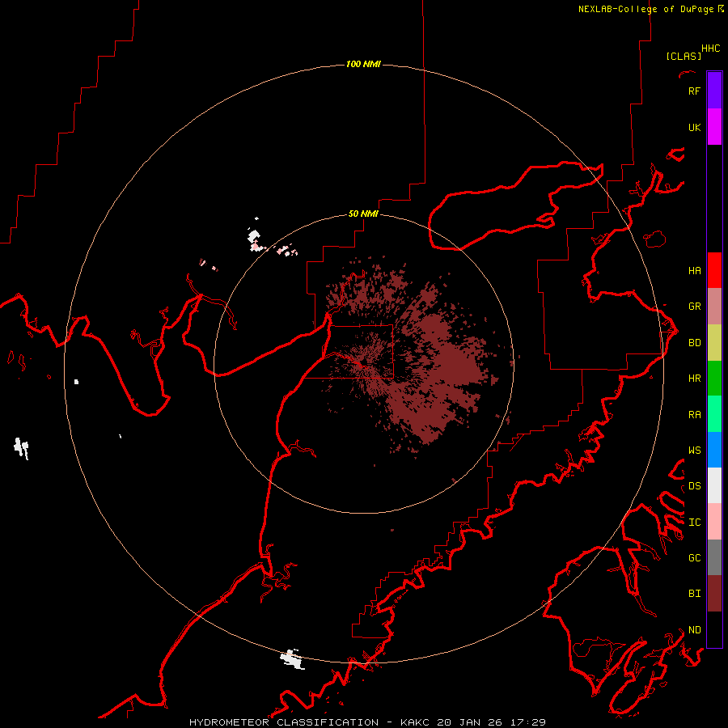This screenshot has width=728, height=728.
Task: Click the RF legend label
Action: pyautogui.click(x=694, y=91)
